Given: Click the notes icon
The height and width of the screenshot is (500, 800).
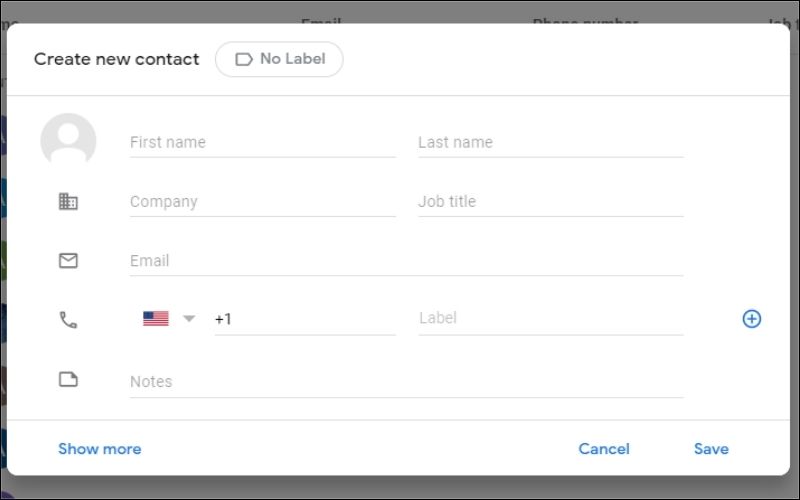Looking at the screenshot, I should 68,380.
